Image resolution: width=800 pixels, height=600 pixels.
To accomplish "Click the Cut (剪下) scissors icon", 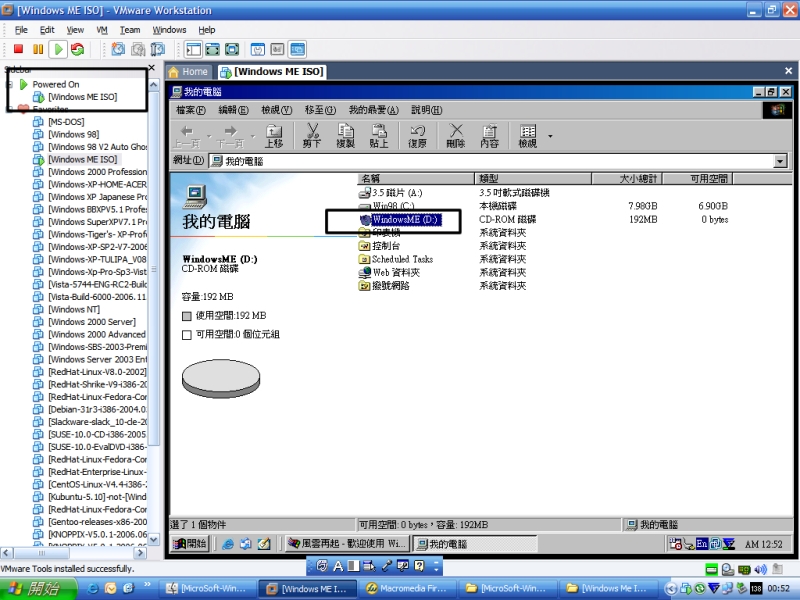I will point(312,136).
